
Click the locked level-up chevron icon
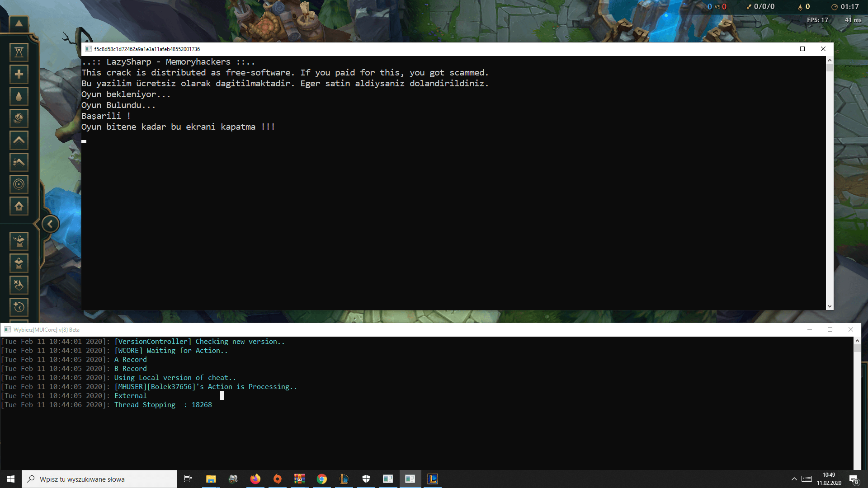point(19,162)
